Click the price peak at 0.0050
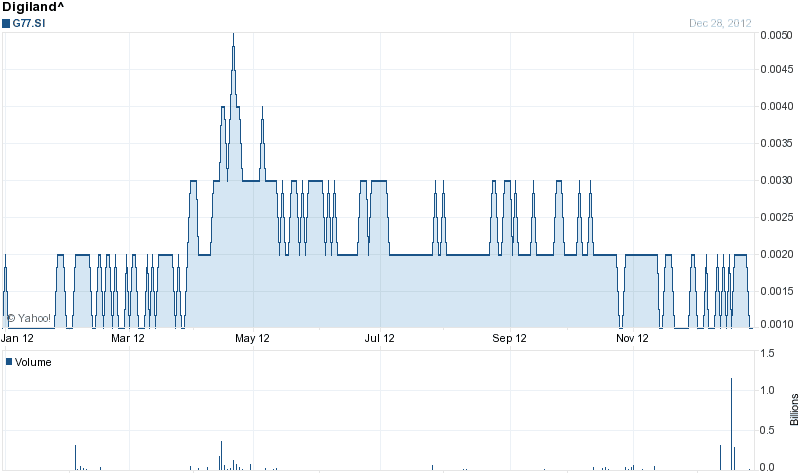The image size is (800, 475). pyautogui.click(x=233, y=35)
